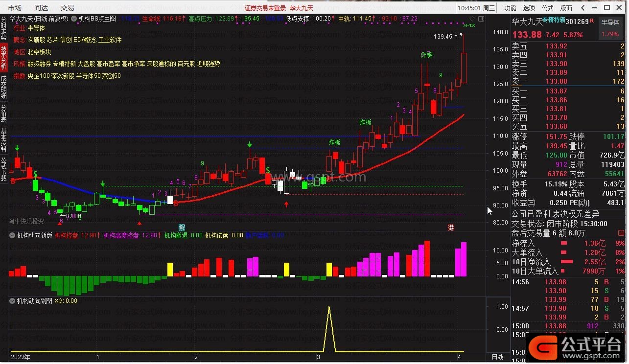Click the 卖一 133.88 quote row
Viewport: 629px width, 364px height.
[568, 81]
